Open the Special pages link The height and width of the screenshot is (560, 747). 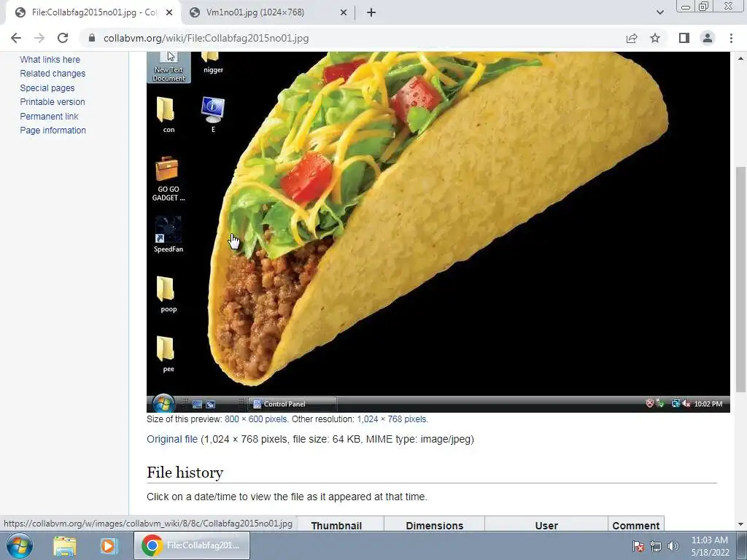[47, 87]
